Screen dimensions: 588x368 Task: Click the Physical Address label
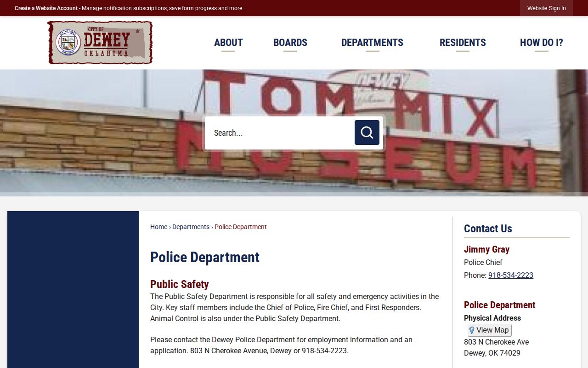pyautogui.click(x=492, y=318)
